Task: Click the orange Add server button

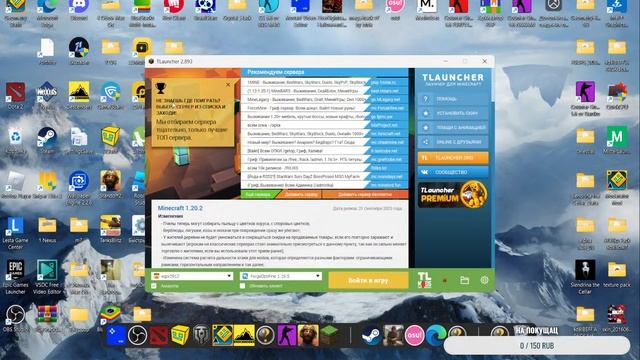Action: 301,195
